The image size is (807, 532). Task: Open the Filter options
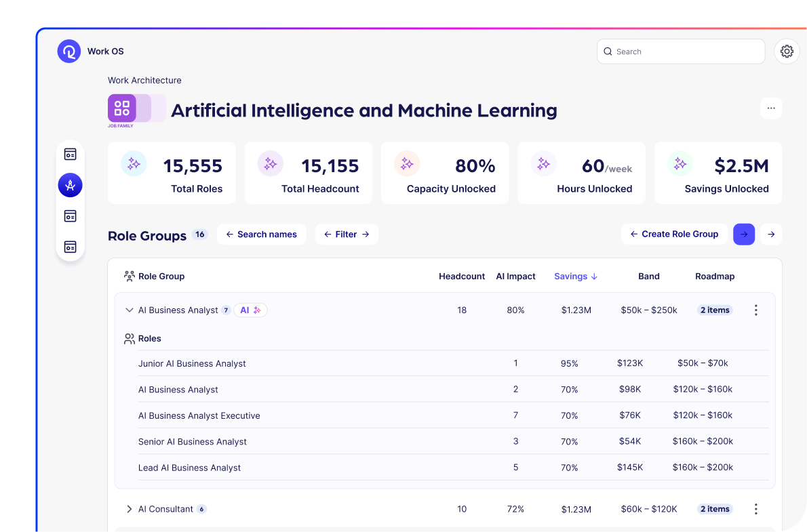point(347,234)
